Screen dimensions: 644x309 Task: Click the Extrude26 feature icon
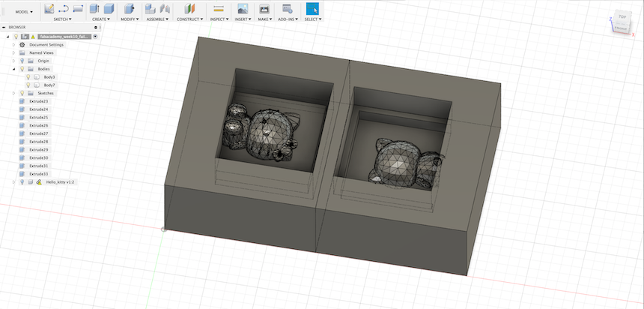tap(22, 125)
